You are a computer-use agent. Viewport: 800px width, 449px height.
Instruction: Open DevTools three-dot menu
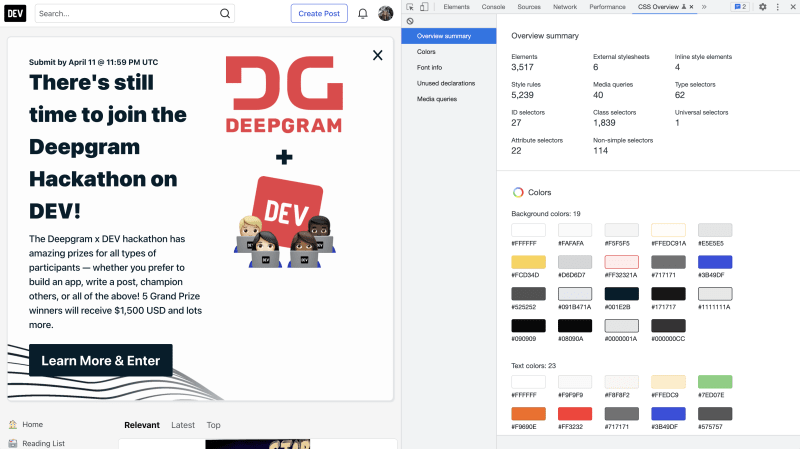(778, 7)
